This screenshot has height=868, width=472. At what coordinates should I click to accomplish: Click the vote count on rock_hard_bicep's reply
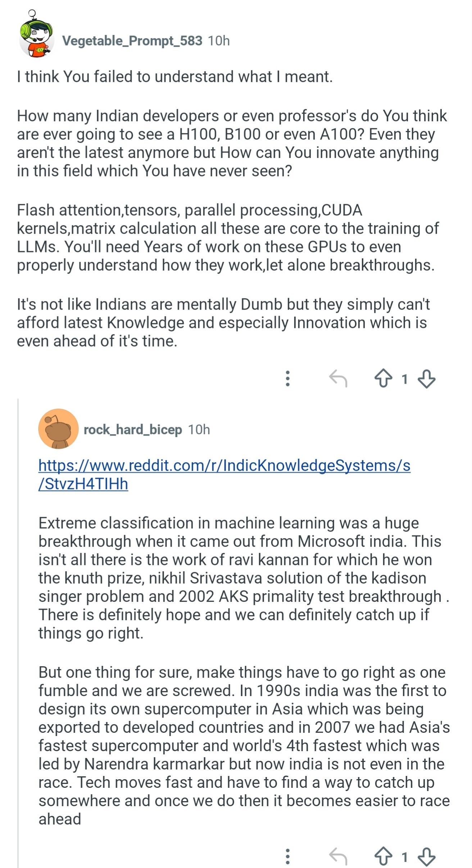[405, 857]
